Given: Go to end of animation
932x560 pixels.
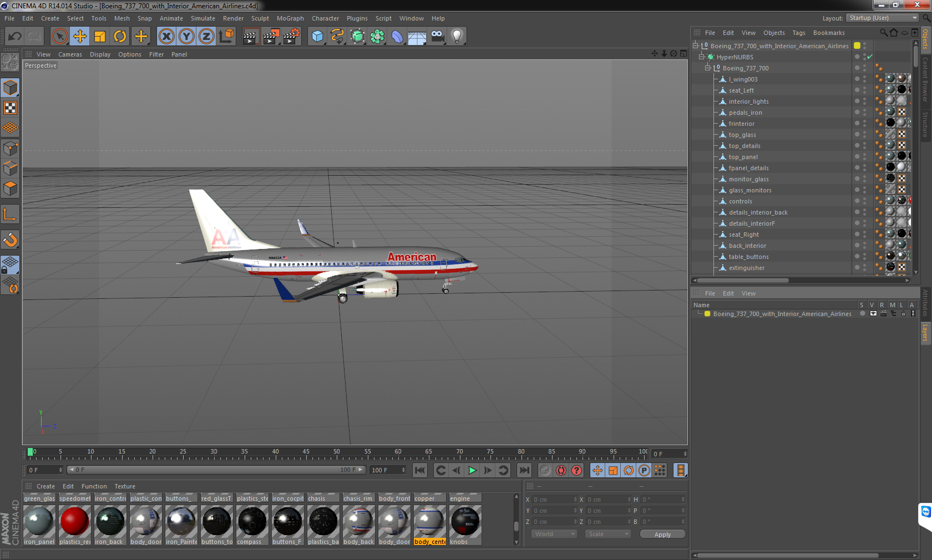Looking at the screenshot, I should [524, 470].
